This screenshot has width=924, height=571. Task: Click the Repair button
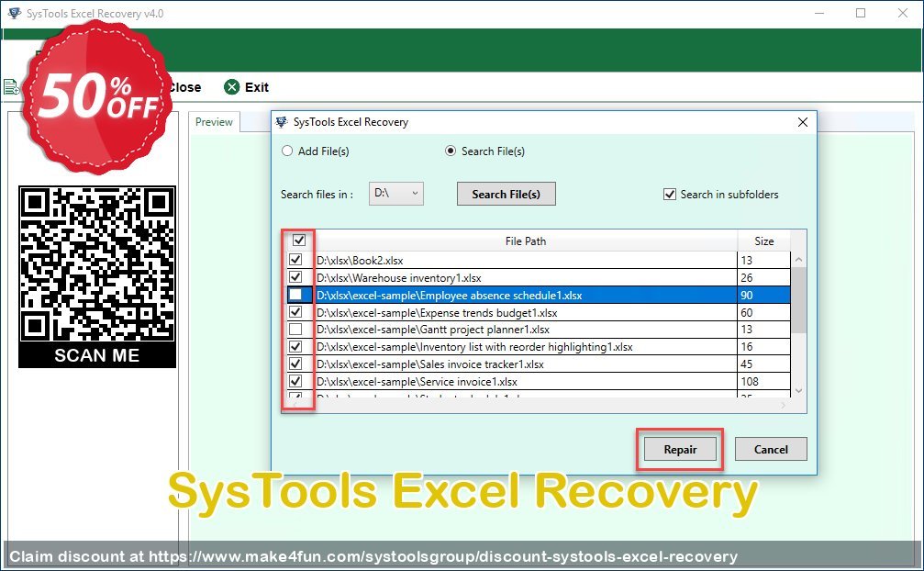click(x=680, y=450)
